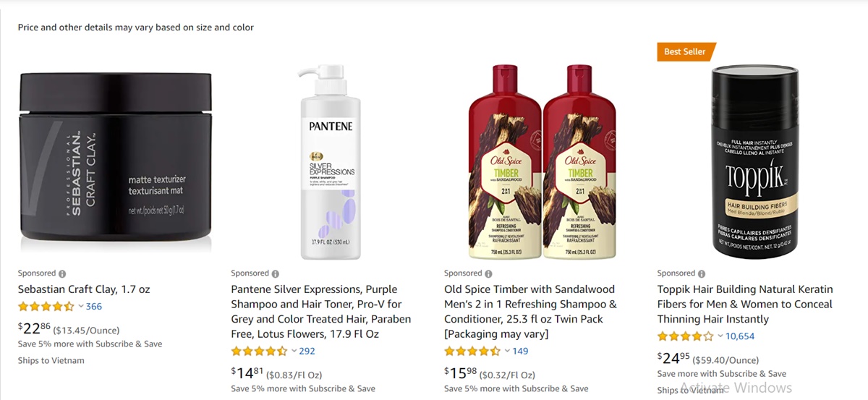This screenshot has height=400, width=868.
Task: Click the Pantene Silver Expressions bottle image
Action: coord(329,162)
